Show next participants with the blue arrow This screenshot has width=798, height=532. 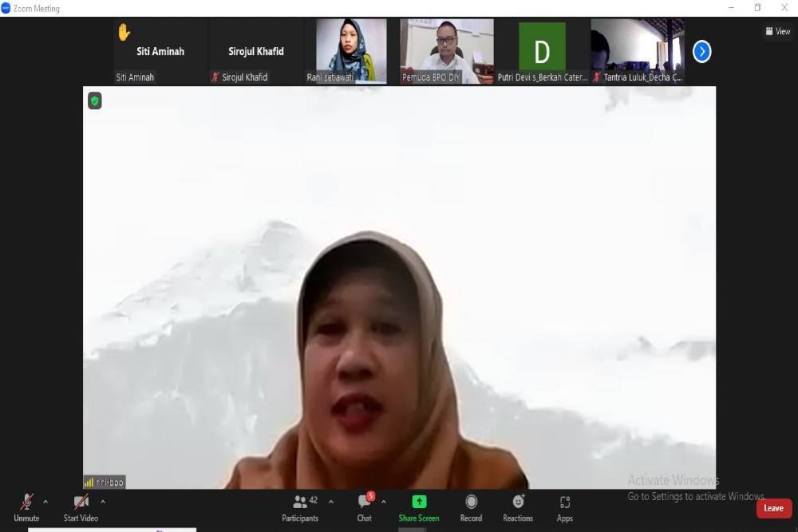(x=701, y=51)
